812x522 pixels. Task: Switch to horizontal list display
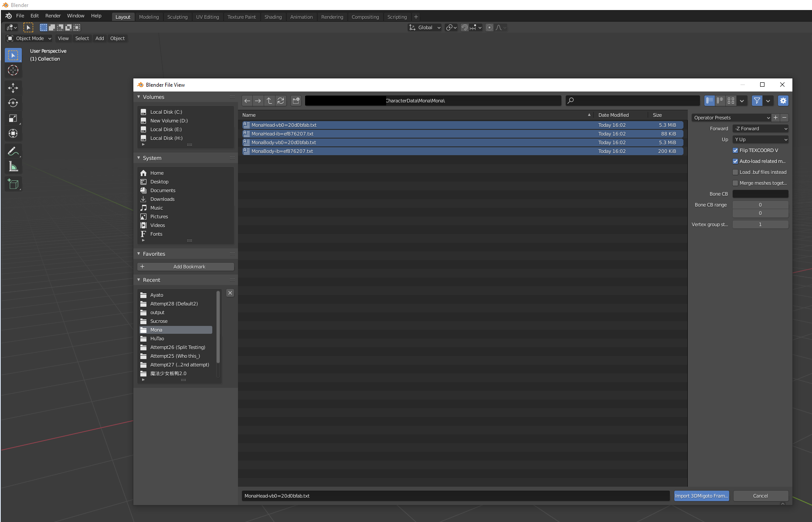pos(720,101)
